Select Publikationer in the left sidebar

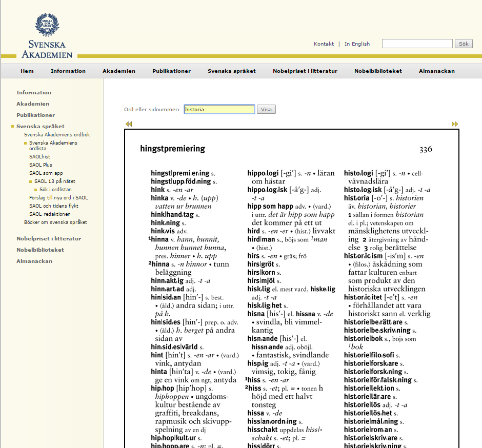click(x=36, y=115)
